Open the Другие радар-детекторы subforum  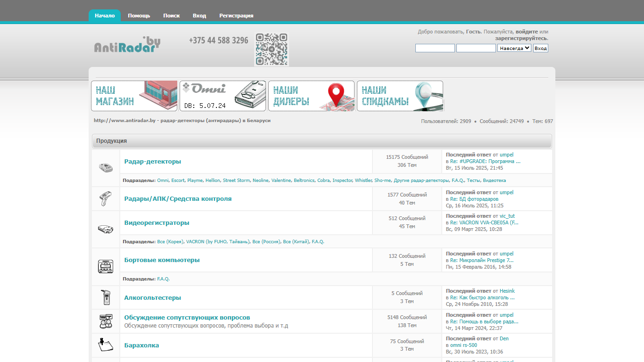point(421,181)
